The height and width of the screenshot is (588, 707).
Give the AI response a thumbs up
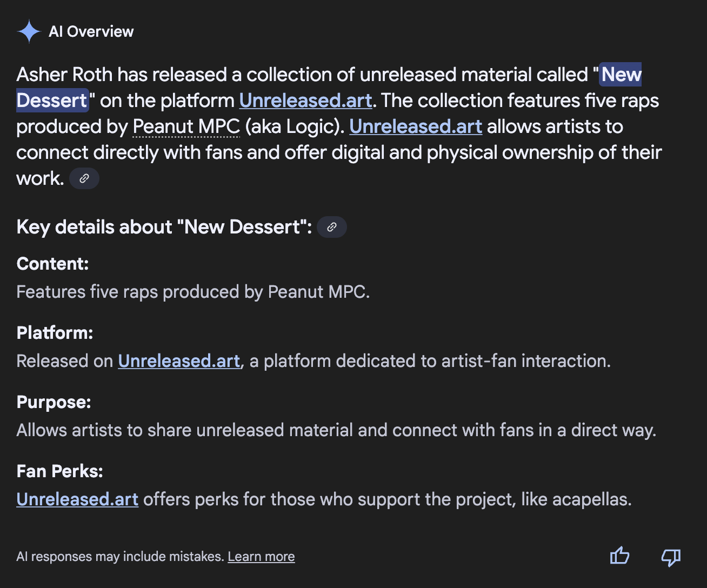[619, 556]
